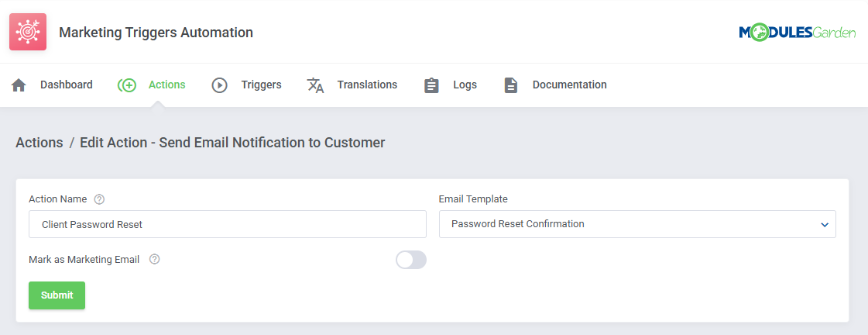
Task: Click the Mark as Marketing Email label
Action: [84, 259]
